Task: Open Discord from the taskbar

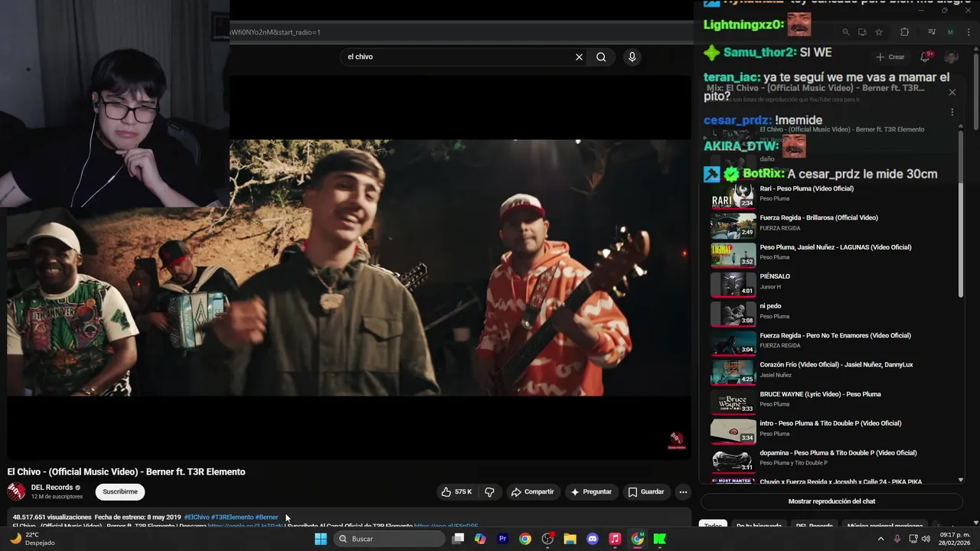Action: tap(593, 539)
